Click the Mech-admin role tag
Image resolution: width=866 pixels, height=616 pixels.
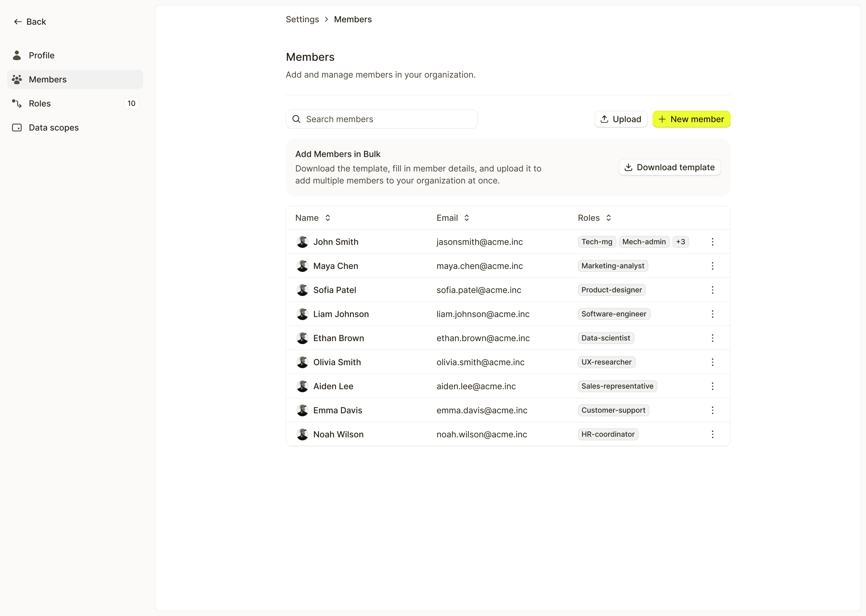tap(644, 242)
